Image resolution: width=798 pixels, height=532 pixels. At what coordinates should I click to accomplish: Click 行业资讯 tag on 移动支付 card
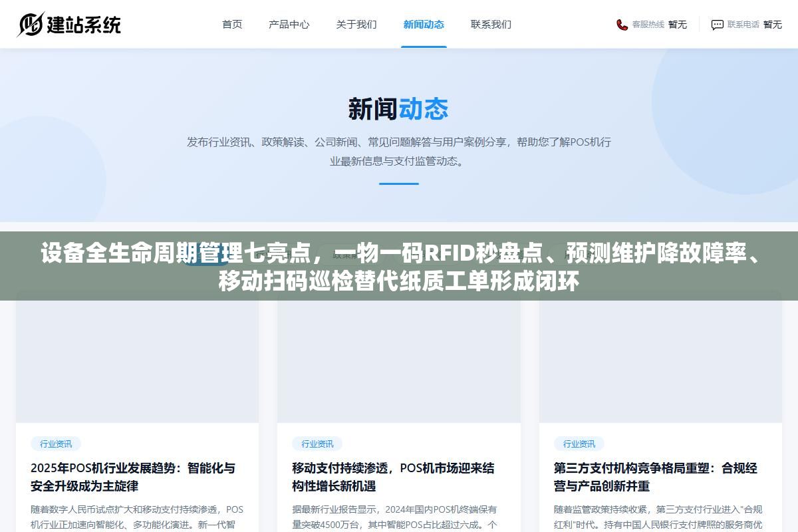317,444
